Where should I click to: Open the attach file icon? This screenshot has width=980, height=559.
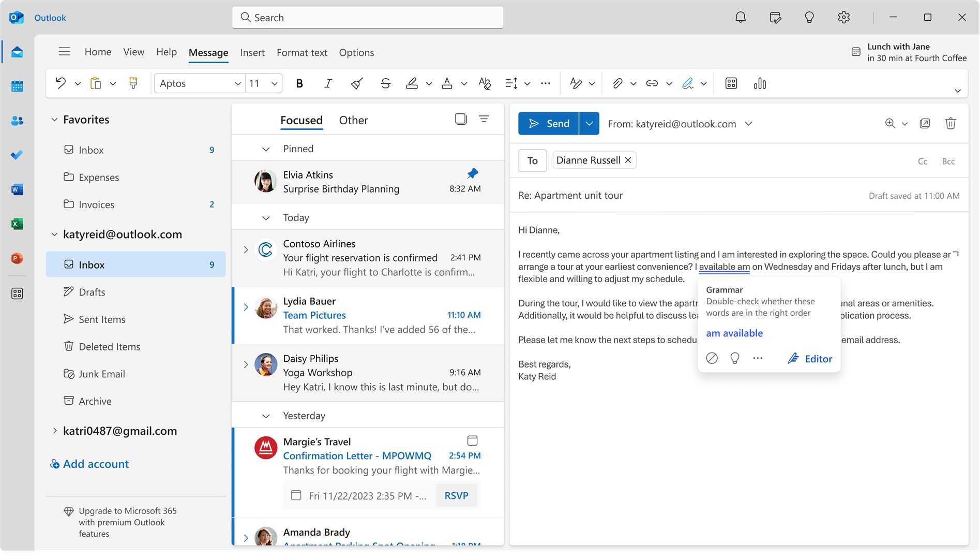pyautogui.click(x=619, y=83)
